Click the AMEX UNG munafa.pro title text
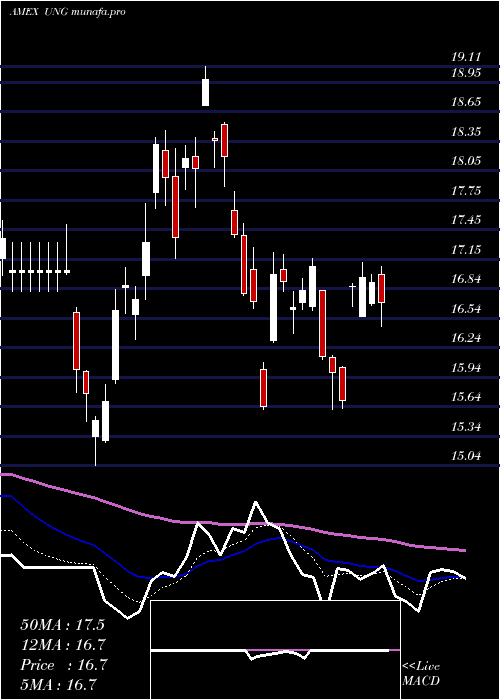500x700 pixels. point(67,12)
